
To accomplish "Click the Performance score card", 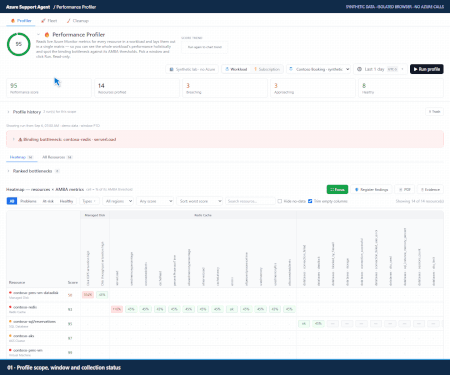I will pyautogui.click(x=49, y=88).
